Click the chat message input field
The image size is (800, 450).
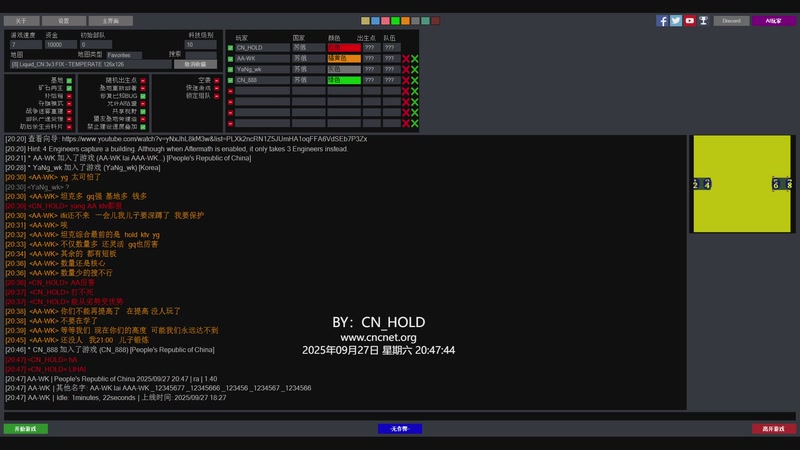[399, 416]
